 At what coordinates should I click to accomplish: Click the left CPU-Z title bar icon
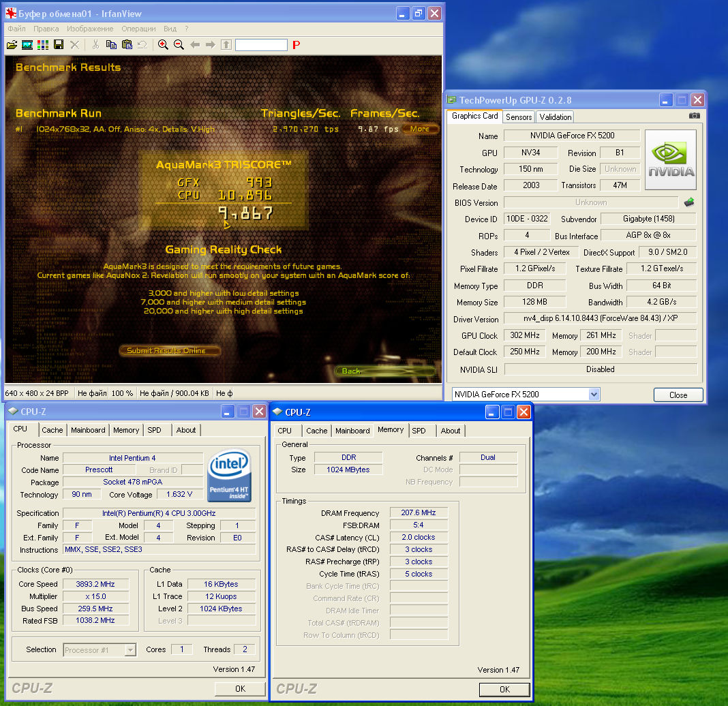[13, 411]
